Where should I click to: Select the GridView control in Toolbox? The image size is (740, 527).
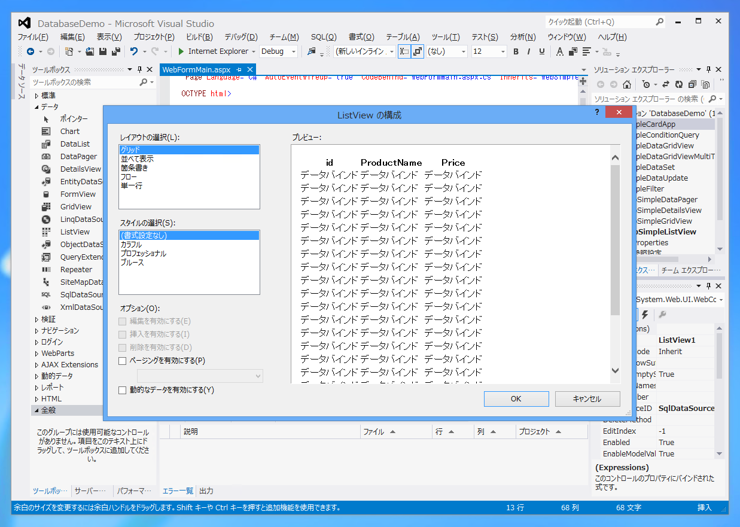[76, 207]
